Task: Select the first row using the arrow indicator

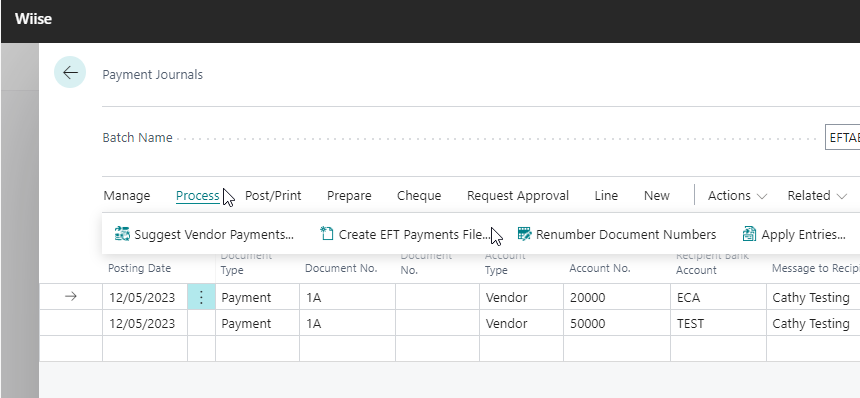Action: (x=71, y=297)
